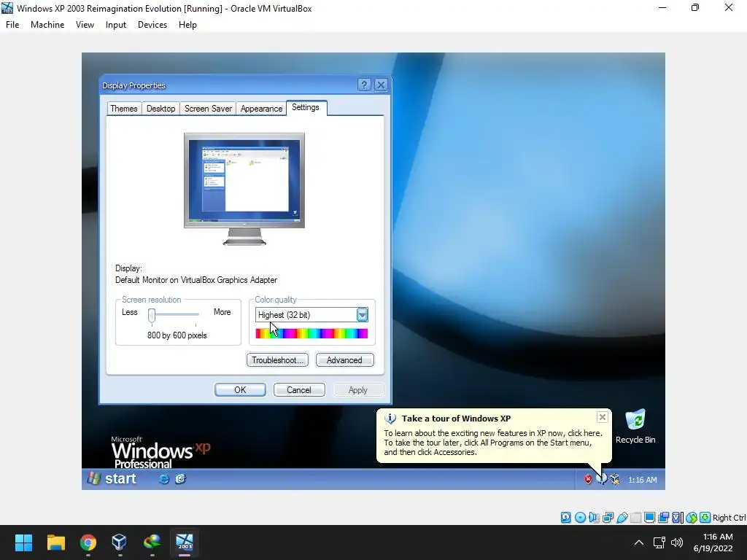Click the host clock showing 6/19/2022
This screenshot has height=560, width=747.
[713, 542]
